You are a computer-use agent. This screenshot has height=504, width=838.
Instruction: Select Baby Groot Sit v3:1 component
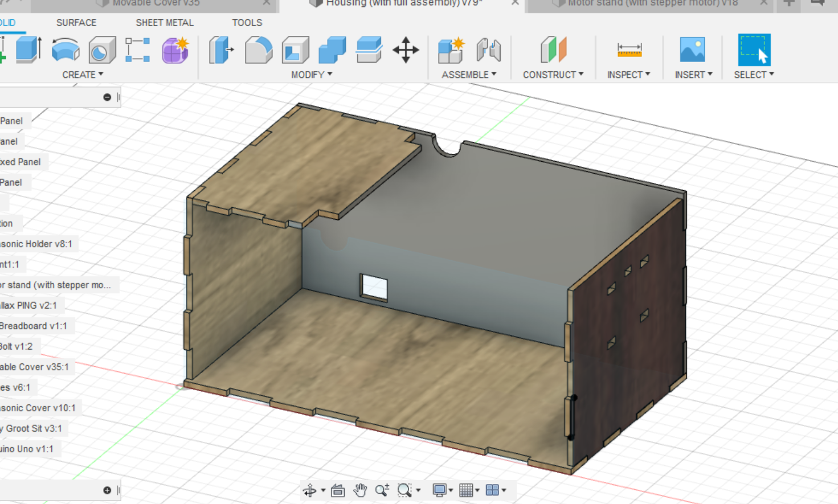pos(31,428)
